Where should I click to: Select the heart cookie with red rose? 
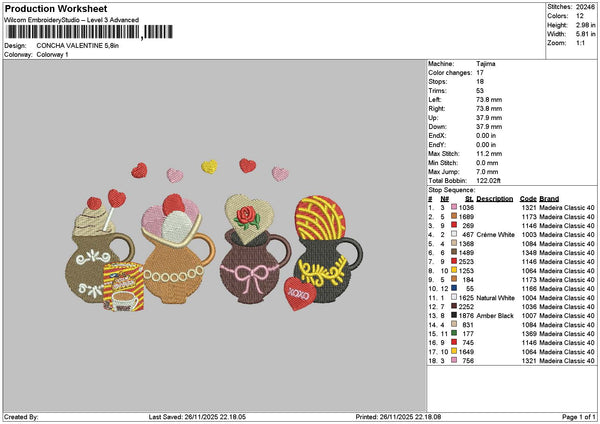249,219
